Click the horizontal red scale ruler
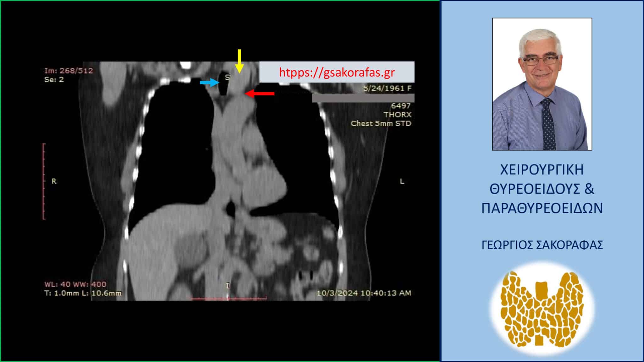 229,298
